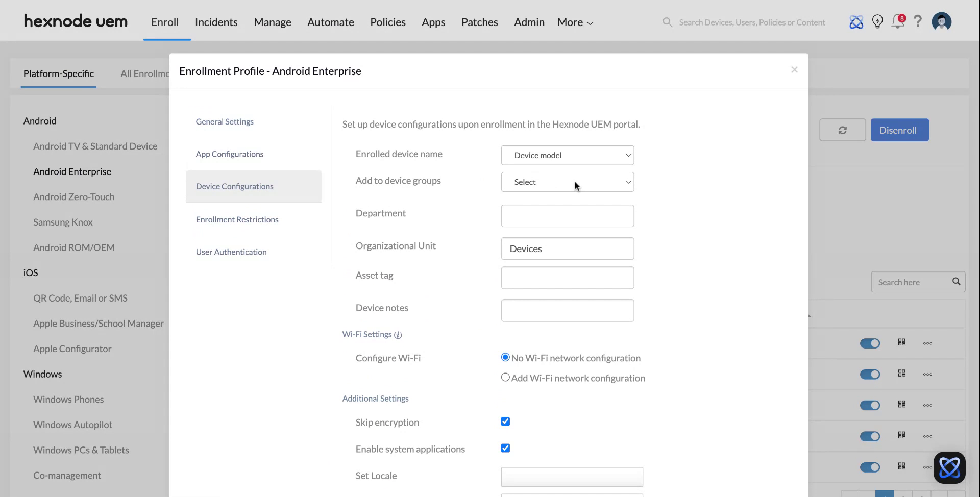Uncheck the Skip encryption checkbox
The image size is (980, 497).
pyautogui.click(x=505, y=421)
